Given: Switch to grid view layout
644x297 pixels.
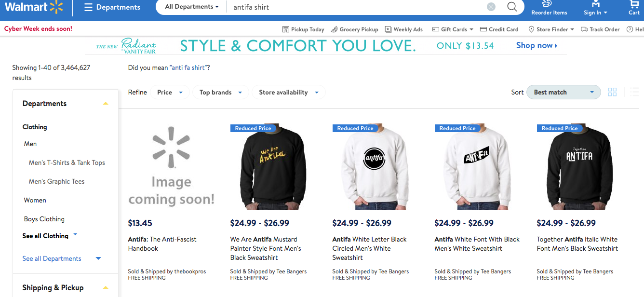Looking at the screenshot, I should point(612,92).
